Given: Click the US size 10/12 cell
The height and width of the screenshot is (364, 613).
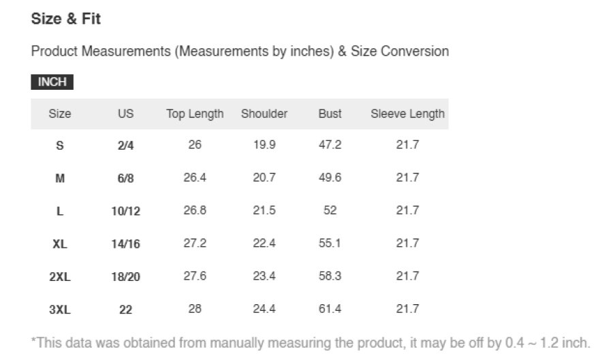Looking at the screenshot, I should [125, 212].
